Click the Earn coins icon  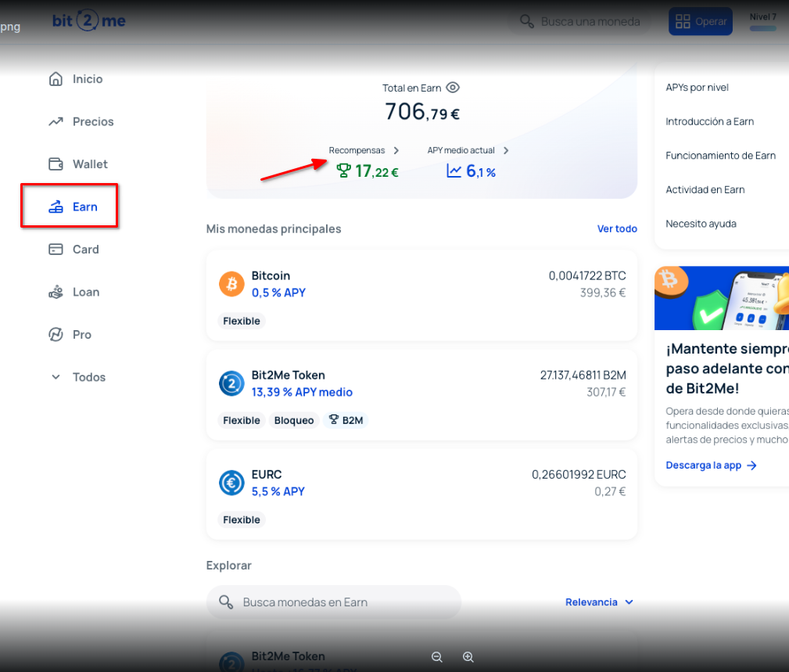(56, 207)
